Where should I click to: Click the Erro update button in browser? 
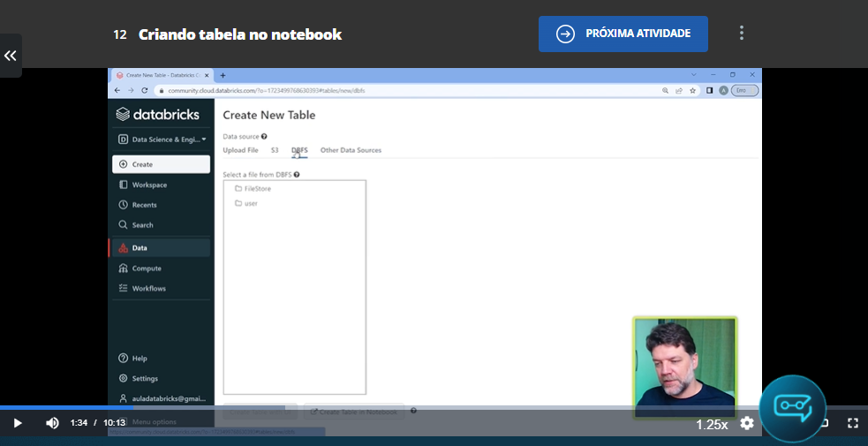[745, 90]
